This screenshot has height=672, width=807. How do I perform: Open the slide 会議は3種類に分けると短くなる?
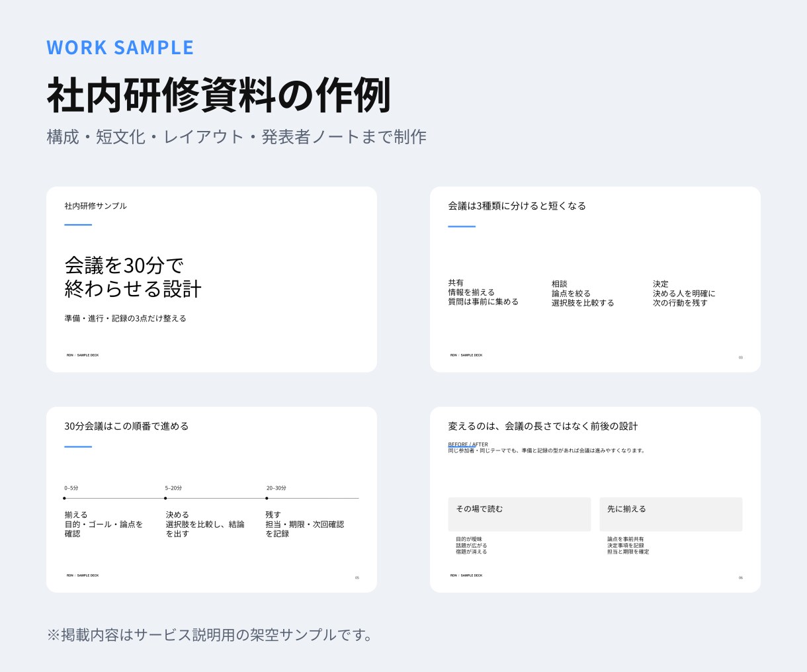pos(595,279)
